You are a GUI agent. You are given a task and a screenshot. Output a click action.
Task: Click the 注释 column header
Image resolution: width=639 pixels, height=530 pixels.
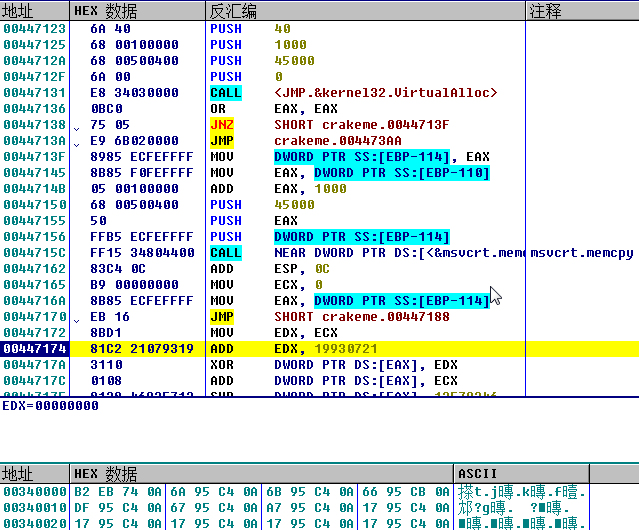point(582,11)
